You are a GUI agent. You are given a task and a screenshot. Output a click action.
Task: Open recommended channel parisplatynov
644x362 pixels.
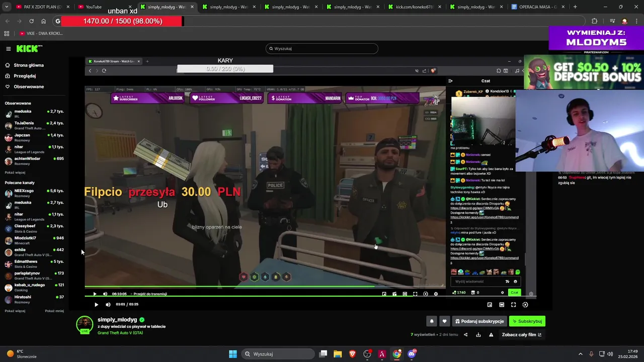pos(34,276)
